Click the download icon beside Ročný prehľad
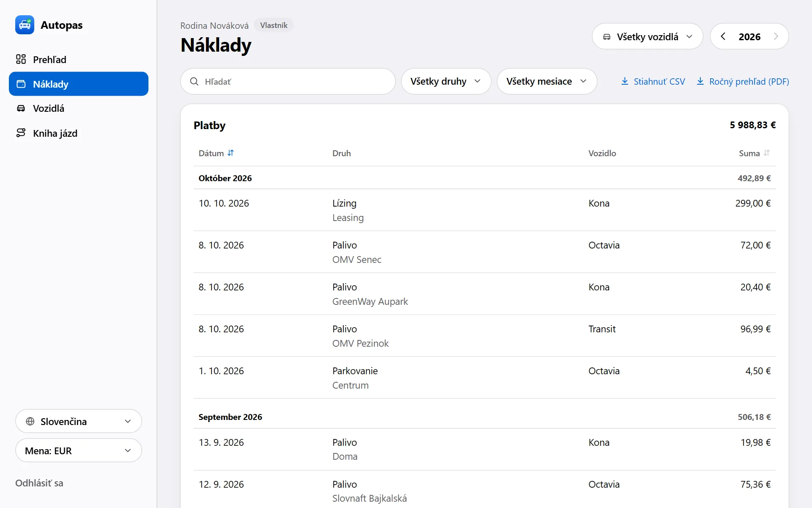Screen dimensions: 812x508 700,81
